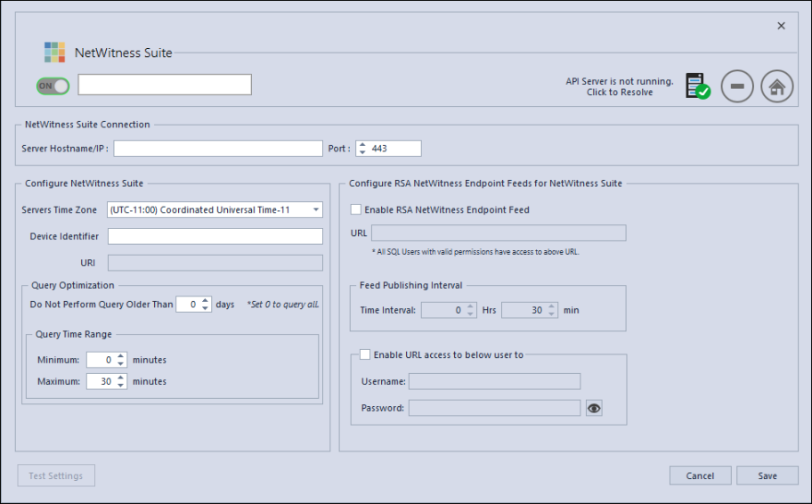Show password with the eye icon
812x504 pixels.
(594, 408)
